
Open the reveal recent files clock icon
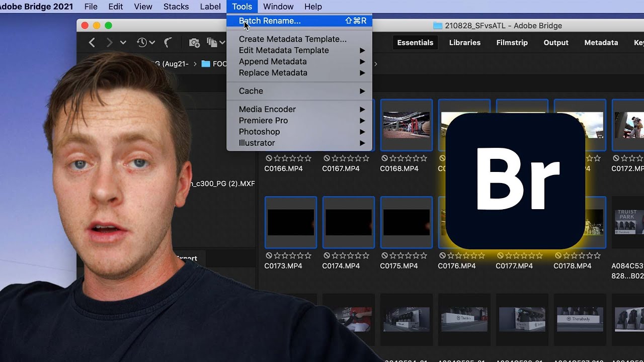(142, 43)
